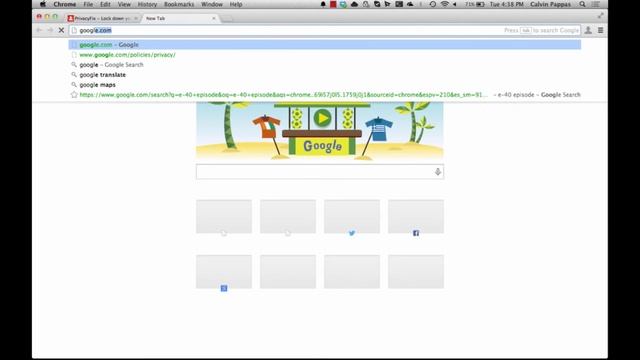Click the Tue 4:38 PM clock
Image resolution: width=640 pixels, height=360 pixels.
click(x=507, y=4)
